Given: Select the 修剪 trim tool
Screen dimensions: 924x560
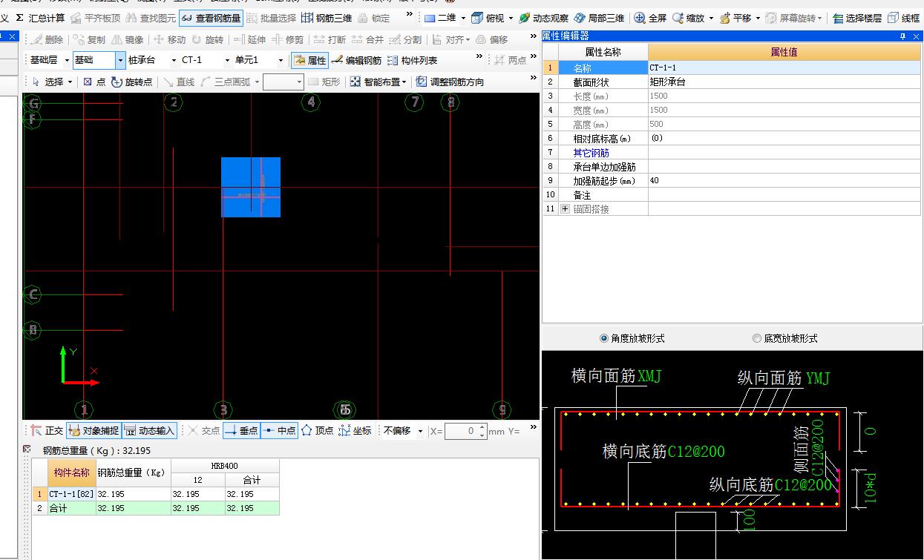Looking at the screenshot, I should [288, 39].
